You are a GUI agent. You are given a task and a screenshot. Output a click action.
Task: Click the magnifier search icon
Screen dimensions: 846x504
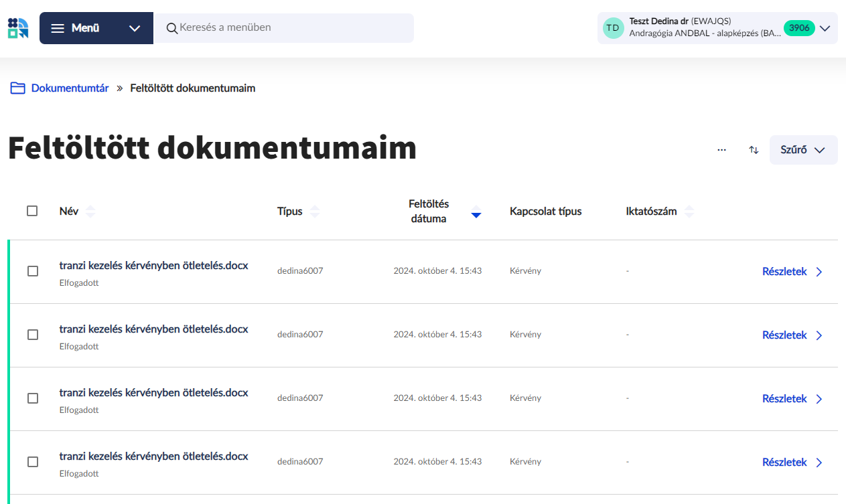[x=172, y=28]
